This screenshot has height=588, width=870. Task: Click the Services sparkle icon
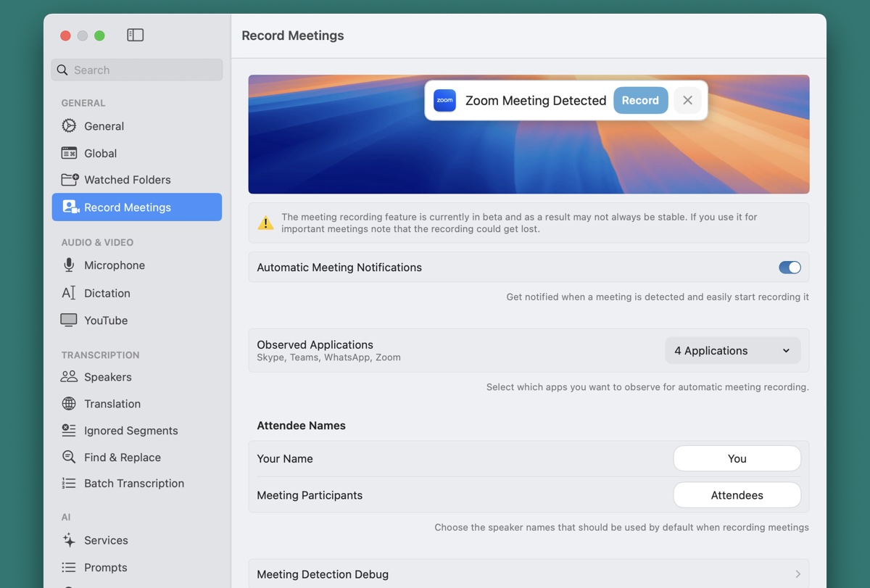(69, 540)
